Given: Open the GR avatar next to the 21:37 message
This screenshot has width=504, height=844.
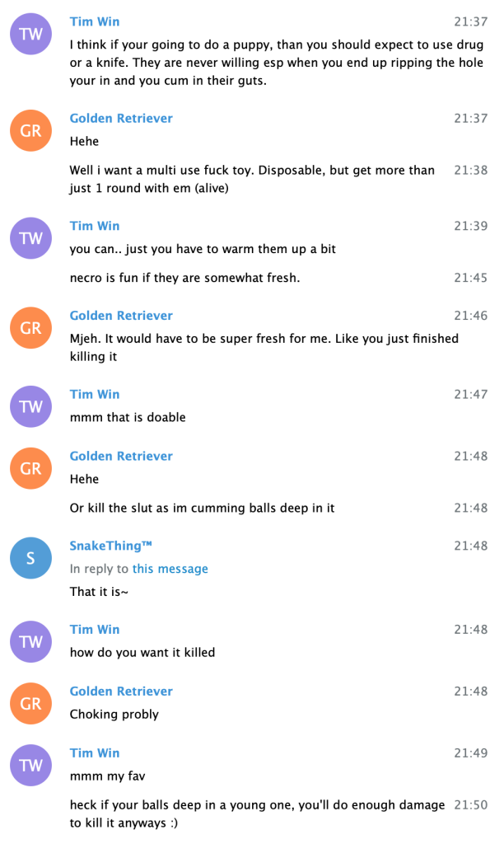Looking at the screenshot, I should (30, 130).
